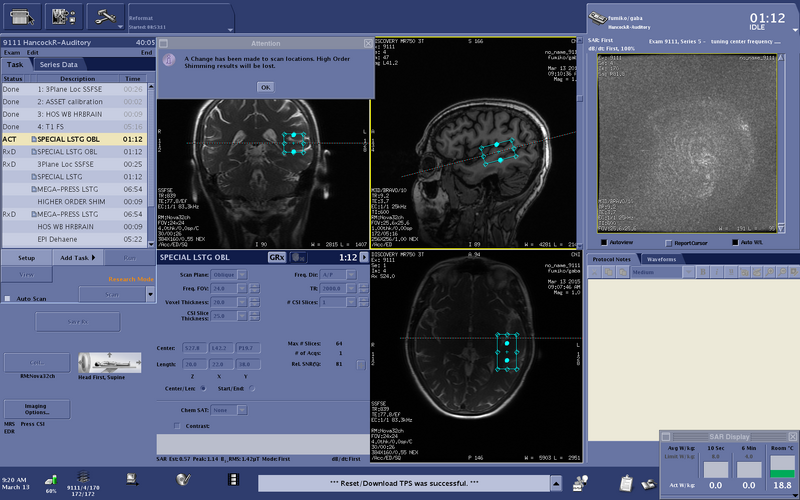Click the Underline icon in Protocol Notes toolbar
Viewport: 800px width, 500px height.
click(x=730, y=272)
